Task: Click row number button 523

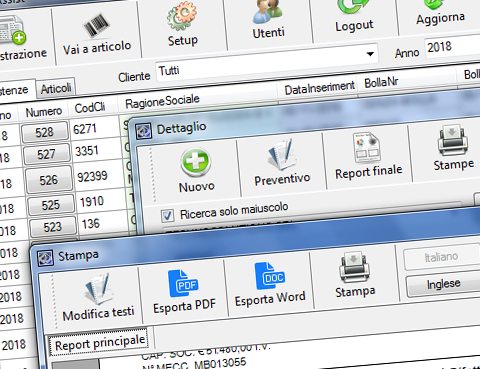Action: coord(53,227)
